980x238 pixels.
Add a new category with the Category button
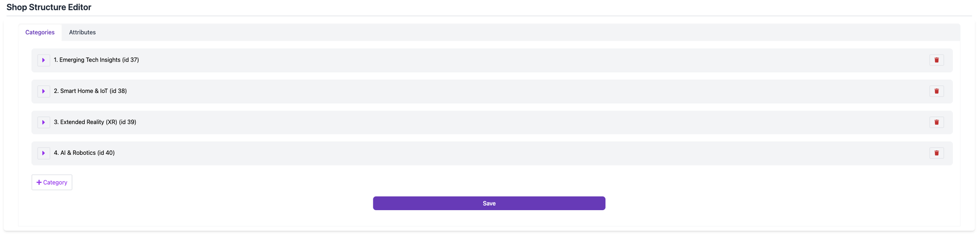coord(52,183)
